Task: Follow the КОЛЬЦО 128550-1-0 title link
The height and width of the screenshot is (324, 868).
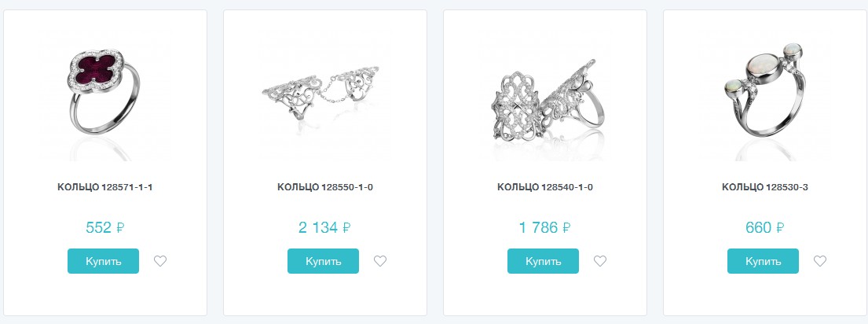Action: (325, 187)
